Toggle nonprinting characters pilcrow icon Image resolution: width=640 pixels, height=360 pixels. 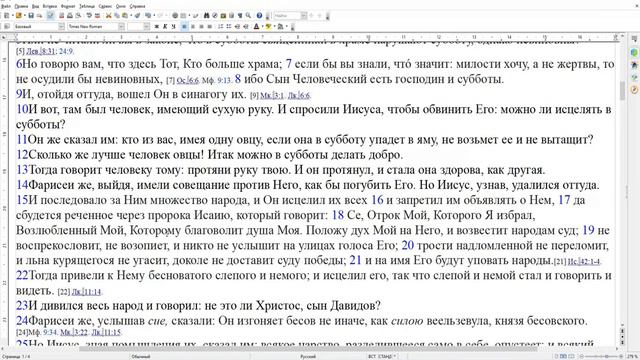click(240, 16)
